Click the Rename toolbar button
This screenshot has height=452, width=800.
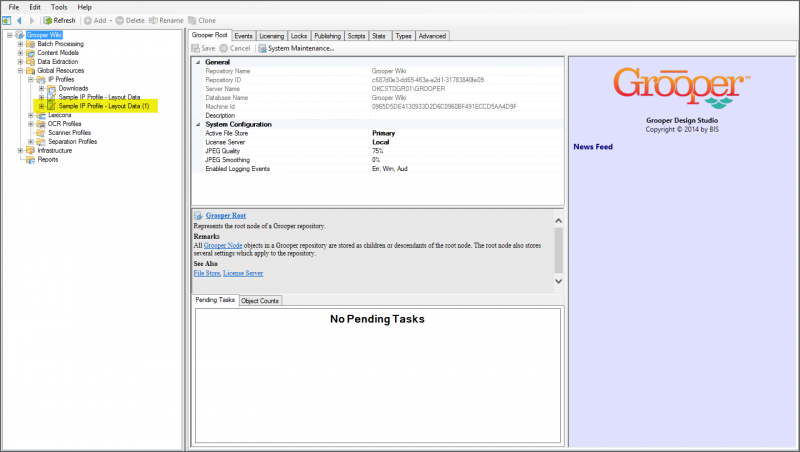click(x=166, y=20)
